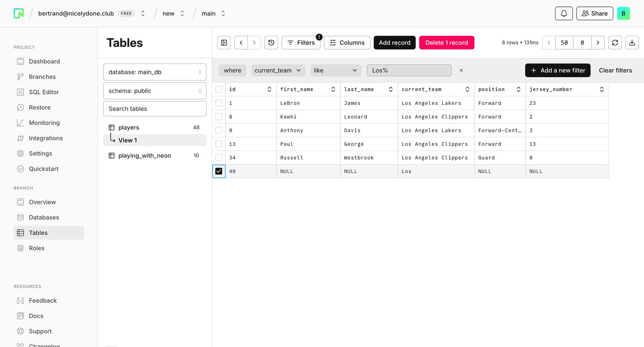The image size is (644, 347).
Task: Check the row with id 9
Action: [219, 130]
